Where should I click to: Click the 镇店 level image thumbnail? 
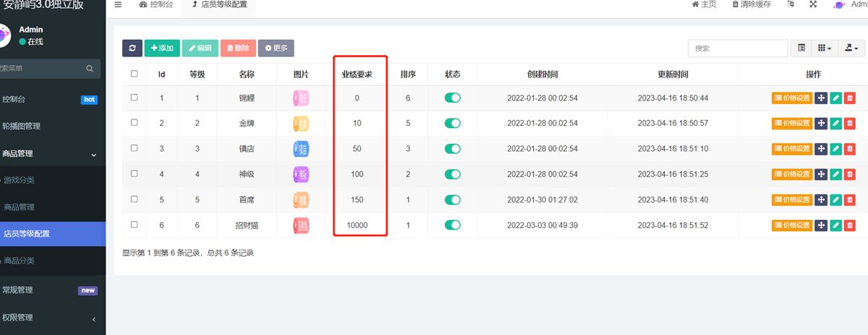301,149
